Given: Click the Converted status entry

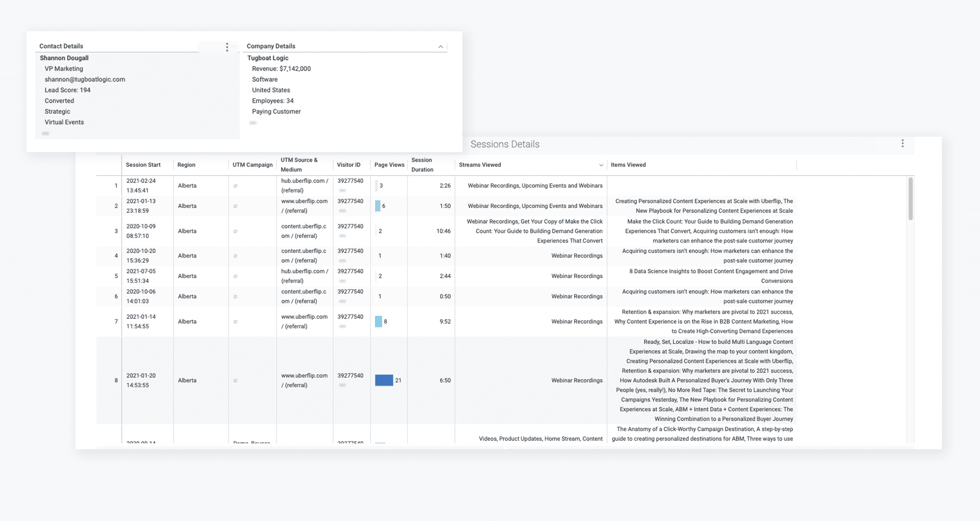Looking at the screenshot, I should [x=59, y=100].
